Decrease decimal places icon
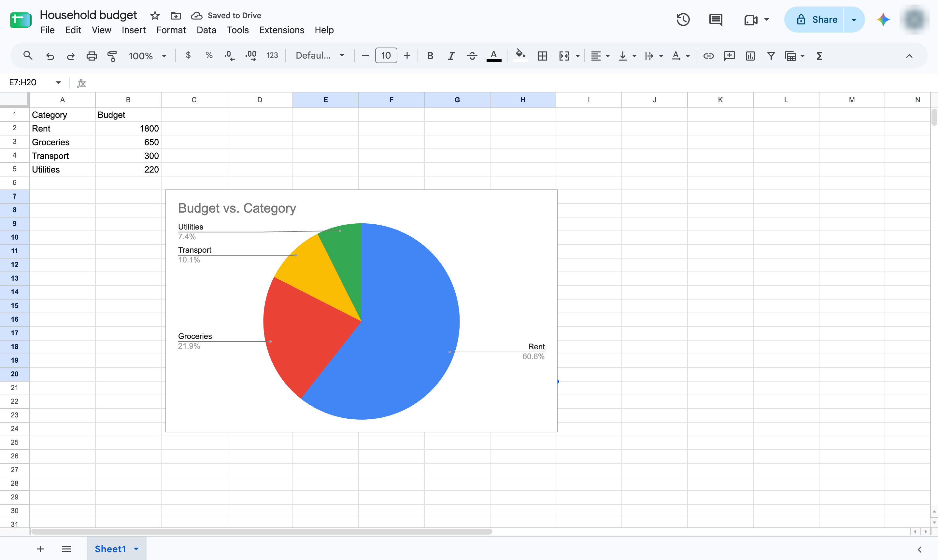938x560 pixels. tap(230, 56)
